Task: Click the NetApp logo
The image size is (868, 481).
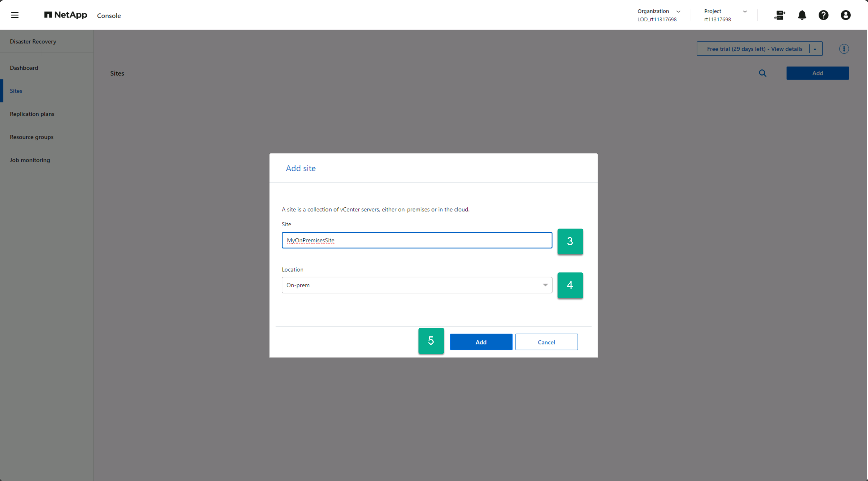Action: click(x=66, y=15)
